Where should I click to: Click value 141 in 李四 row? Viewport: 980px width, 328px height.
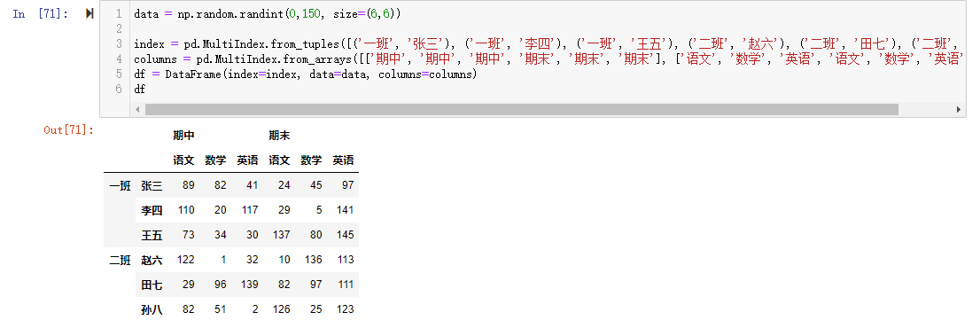[345, 211]
